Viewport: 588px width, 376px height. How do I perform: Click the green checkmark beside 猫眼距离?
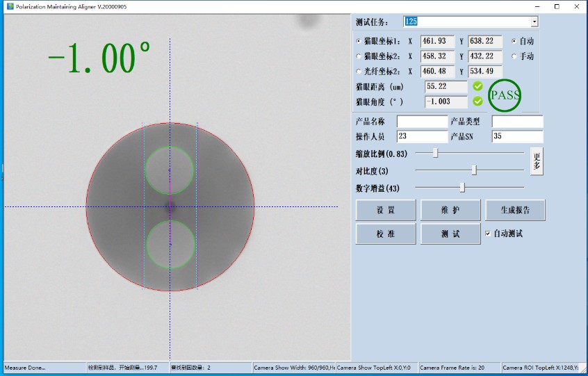[x=477, y=86]
